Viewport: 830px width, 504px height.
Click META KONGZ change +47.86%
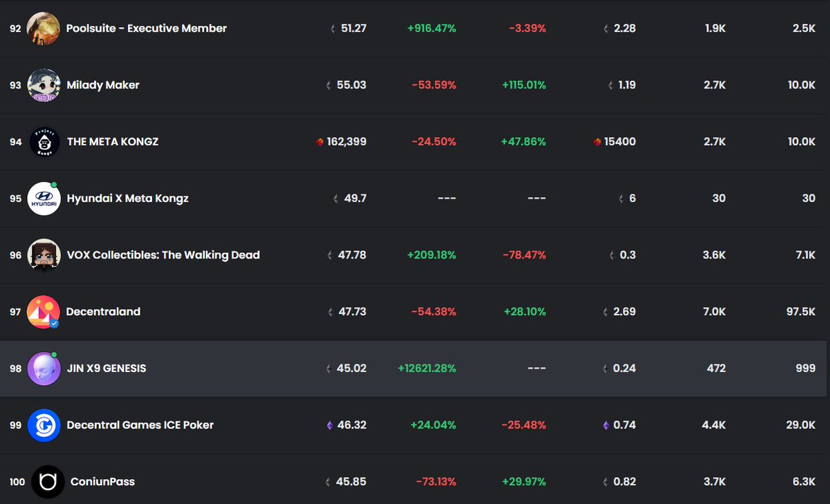pos(524,142)
